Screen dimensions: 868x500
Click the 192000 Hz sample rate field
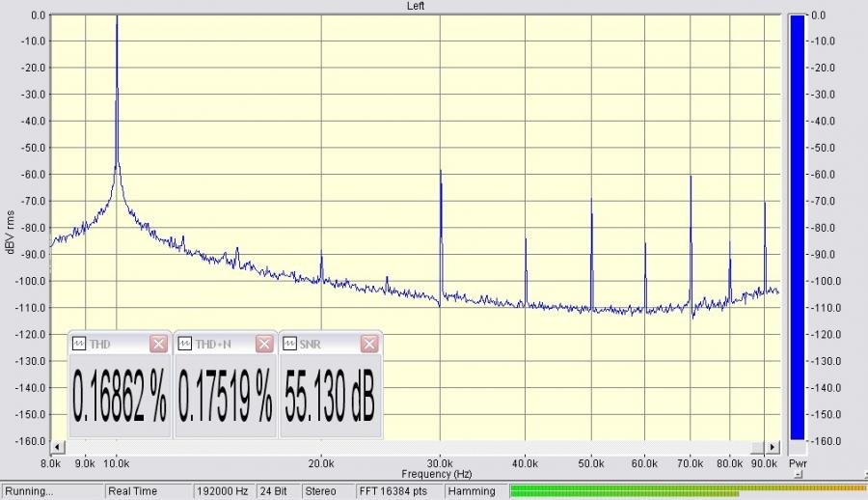click(x=223, y=491)
